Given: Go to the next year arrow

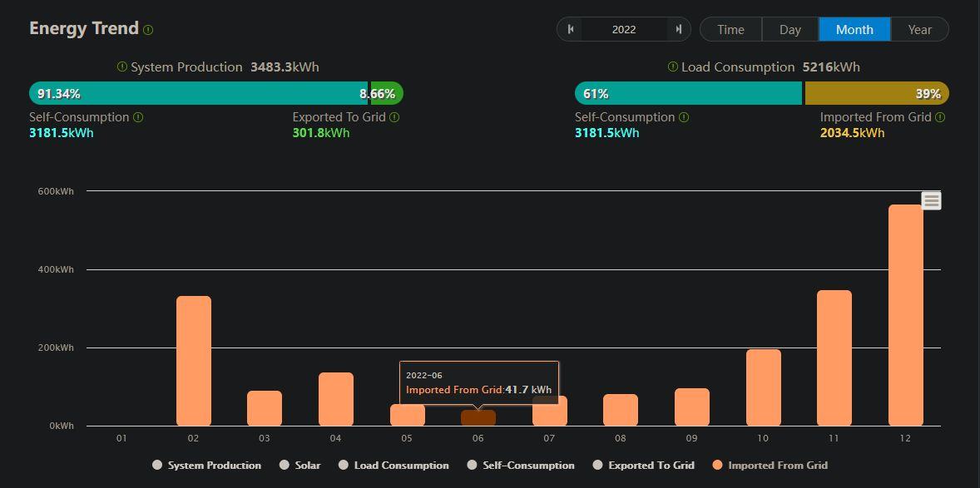Looking at the screenshot, I should coord(679,29).
